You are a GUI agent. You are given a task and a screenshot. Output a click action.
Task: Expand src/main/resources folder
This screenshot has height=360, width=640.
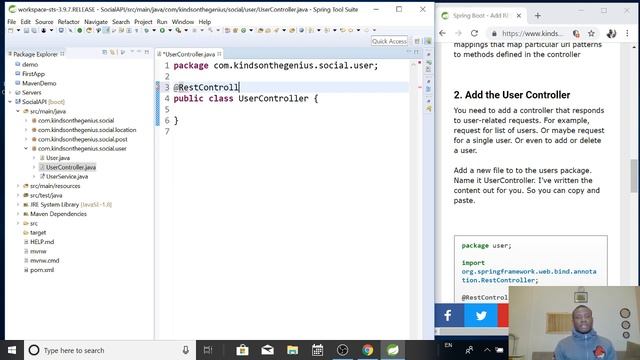coord(18,186)
